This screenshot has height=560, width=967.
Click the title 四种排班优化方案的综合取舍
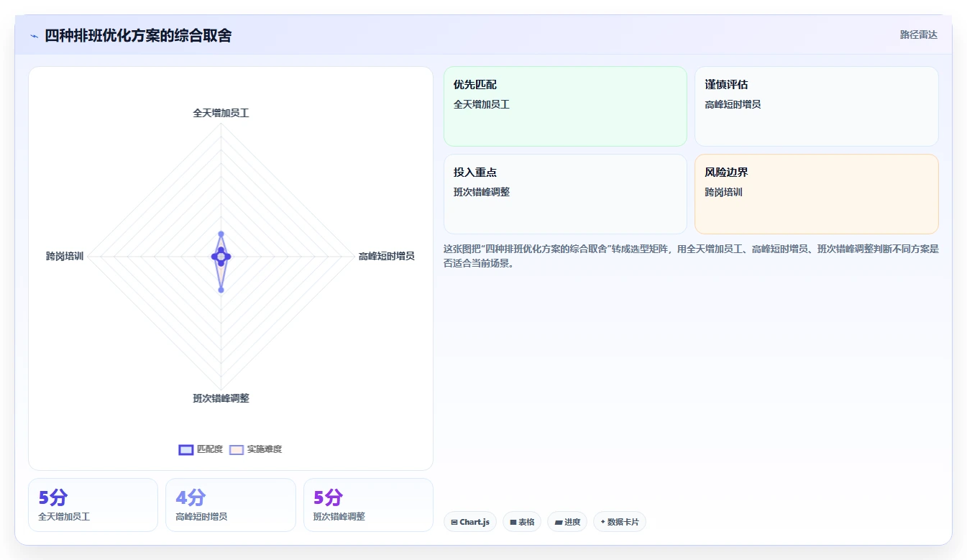pyautogui.click(x=138, y=35)
